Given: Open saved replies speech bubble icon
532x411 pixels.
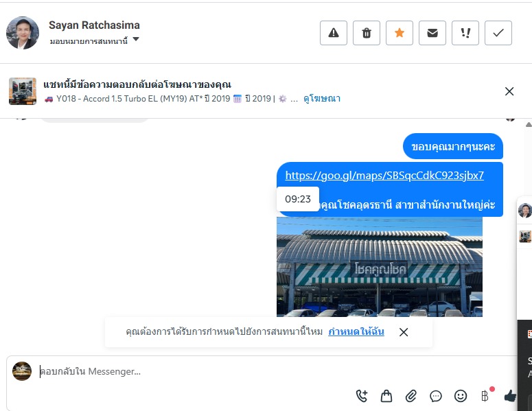Looking at the screenshot, I should point(436,396).
